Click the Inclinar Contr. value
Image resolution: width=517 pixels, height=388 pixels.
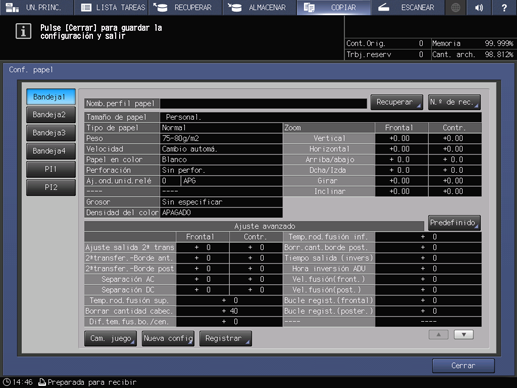455,192
